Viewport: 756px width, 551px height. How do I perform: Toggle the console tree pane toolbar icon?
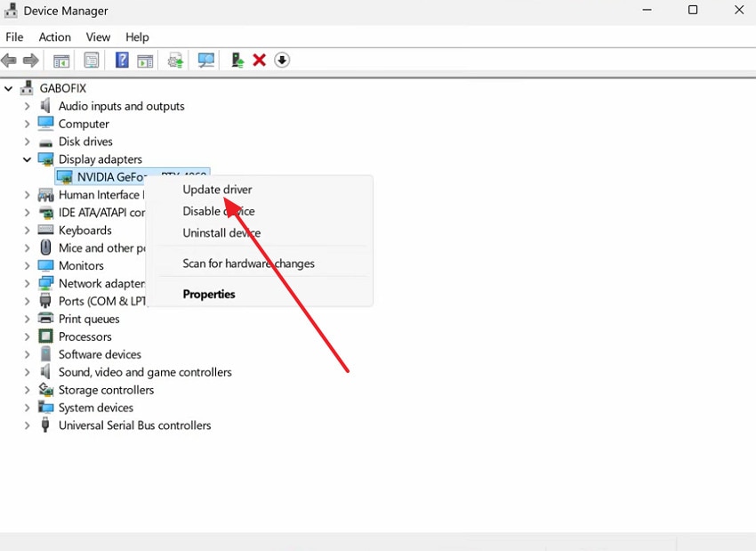click(61, 61)
